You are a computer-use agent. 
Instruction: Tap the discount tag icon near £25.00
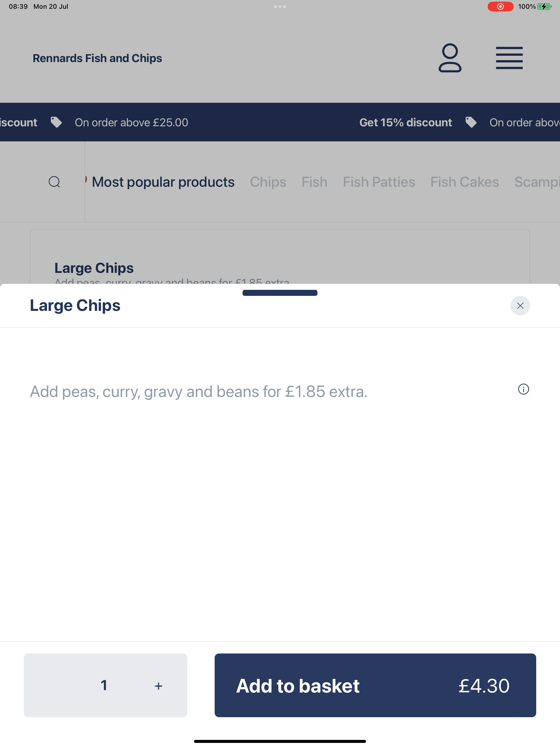pyautogui.click(x=56, y=122)
